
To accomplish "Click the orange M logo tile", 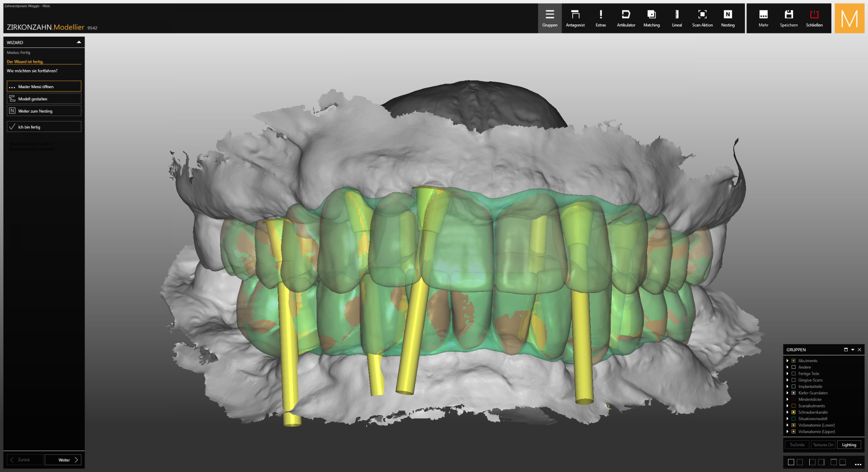I will (x=849, y=19).
